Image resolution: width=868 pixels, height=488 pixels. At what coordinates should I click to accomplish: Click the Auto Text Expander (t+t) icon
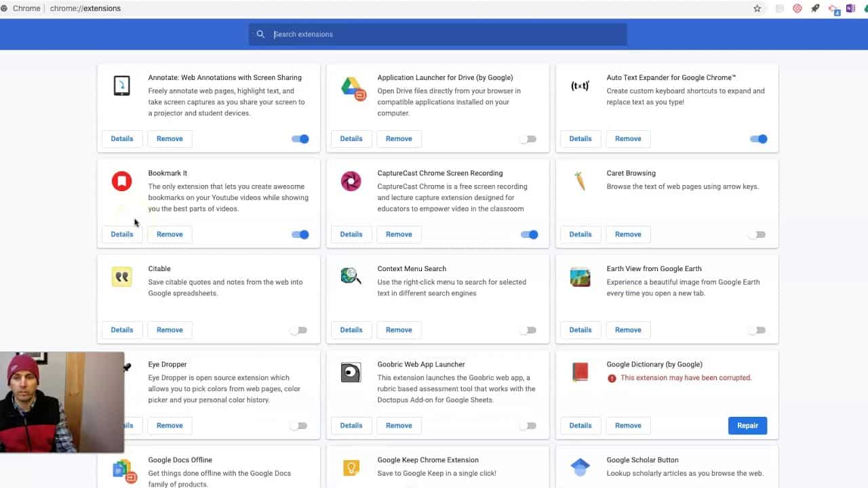(x=580, y=86)
